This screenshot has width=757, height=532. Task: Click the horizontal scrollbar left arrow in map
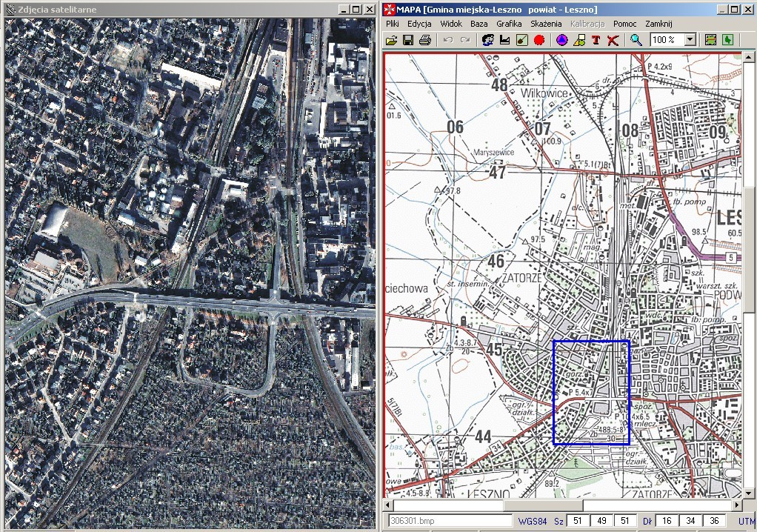tap(389, 505)
